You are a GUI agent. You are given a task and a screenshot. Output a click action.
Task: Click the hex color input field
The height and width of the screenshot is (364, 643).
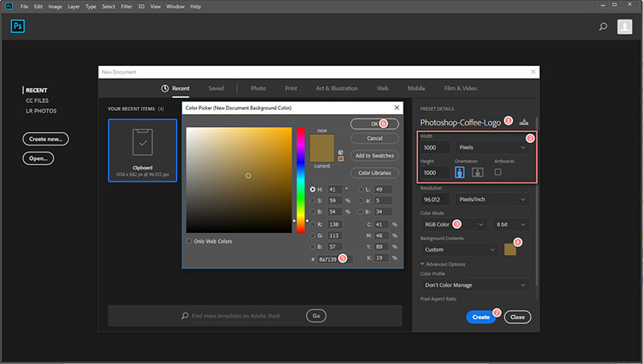point(328,258)
